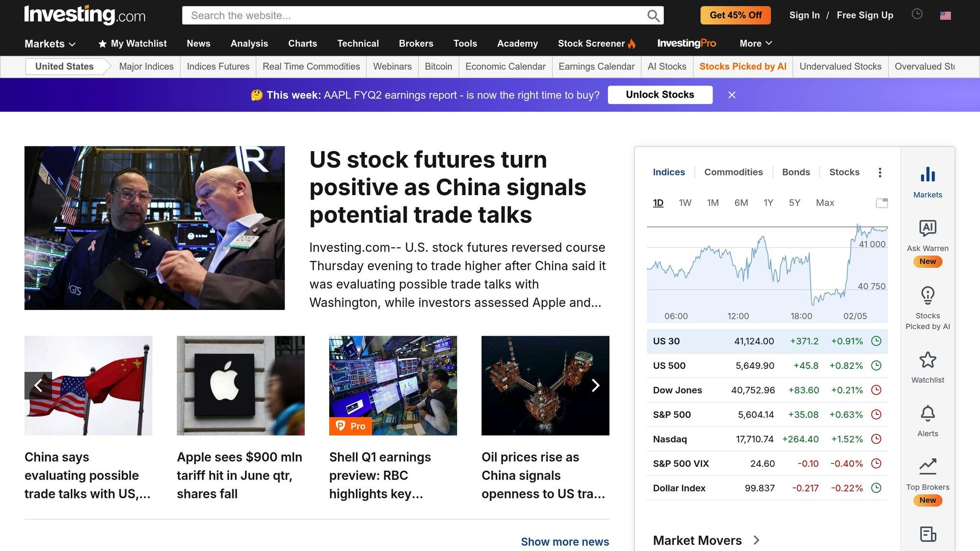
Task: Click the US flag language icon
Action: pos(945,16)
